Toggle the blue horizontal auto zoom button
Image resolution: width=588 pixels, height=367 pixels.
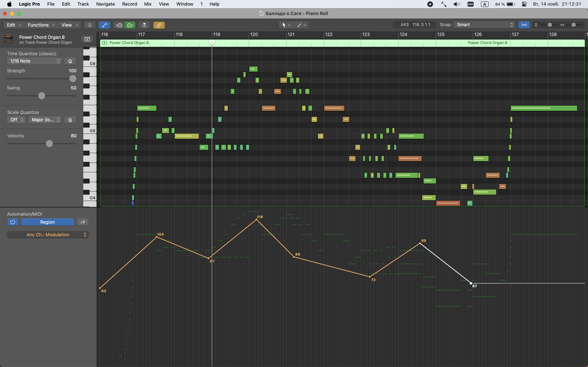tap(524, 25)
